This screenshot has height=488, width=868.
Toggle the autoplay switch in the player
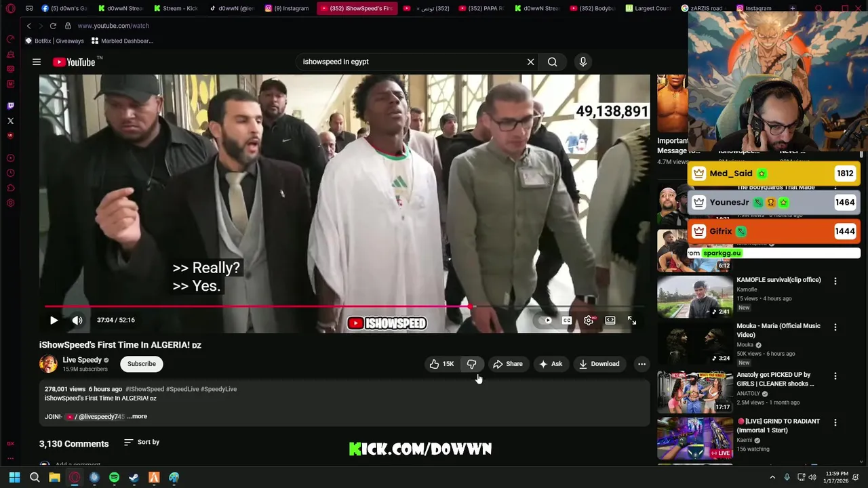coord(547,321)
